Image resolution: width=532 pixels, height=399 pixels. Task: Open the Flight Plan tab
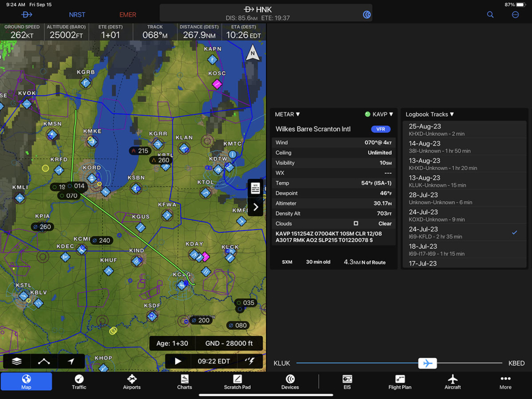click(x=400, y=383)
